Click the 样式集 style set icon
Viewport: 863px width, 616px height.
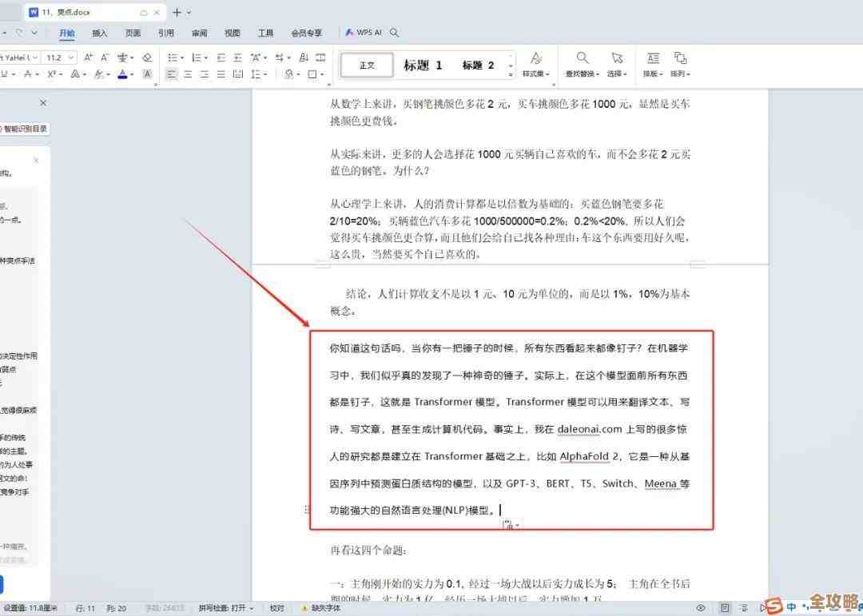(535, 62)
